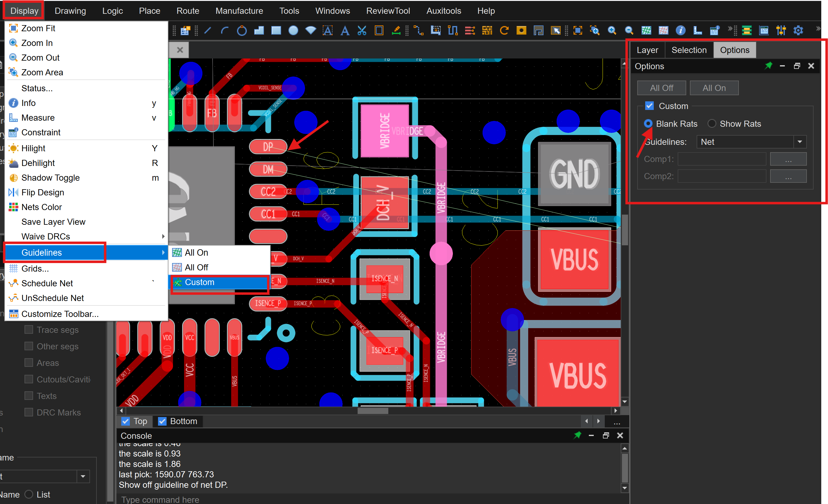Toggle the Bottom layer checkbox
828x504 pixels.
[x=162, y=421]
